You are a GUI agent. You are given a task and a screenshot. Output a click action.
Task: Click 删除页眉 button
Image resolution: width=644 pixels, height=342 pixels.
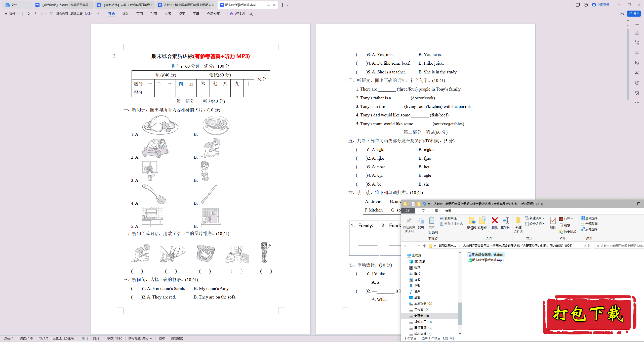coord(62,14)
